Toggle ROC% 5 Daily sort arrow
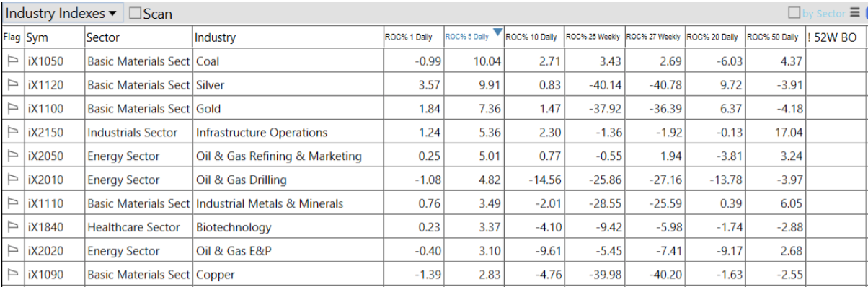 [x=497, y=32]
